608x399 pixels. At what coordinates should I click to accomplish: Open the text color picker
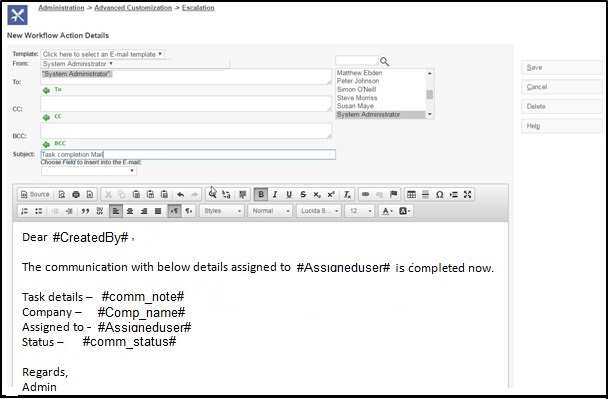pyautogui.click(x=387, y=211)
